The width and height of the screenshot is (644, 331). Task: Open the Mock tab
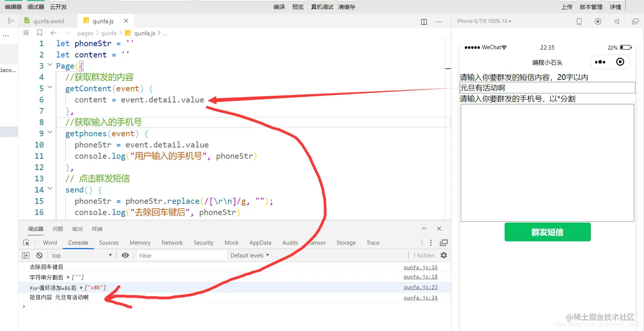coord(232,243)
